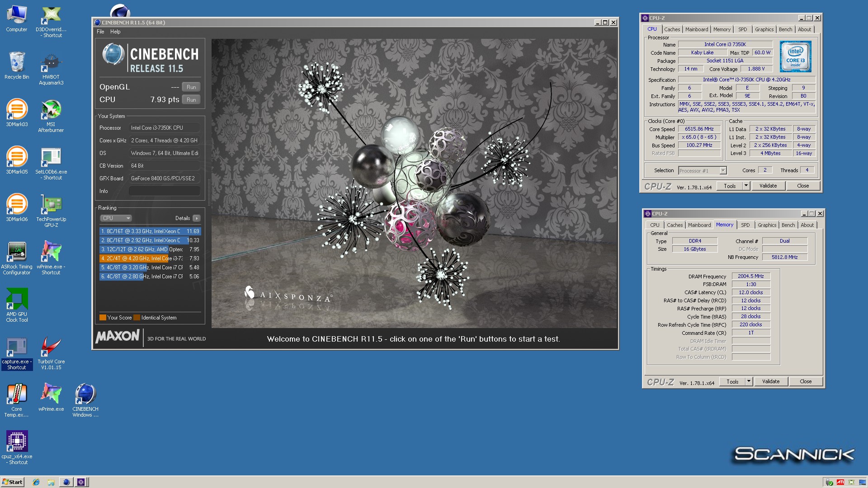Open the Ranking CPU dropdown
868x488 pixels.
[116, 218]
